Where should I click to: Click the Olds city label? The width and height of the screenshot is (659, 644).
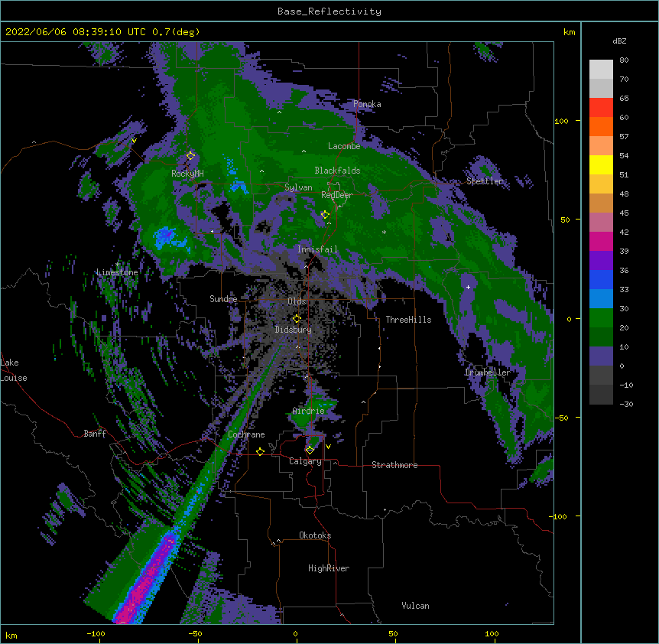coord(297,301)
